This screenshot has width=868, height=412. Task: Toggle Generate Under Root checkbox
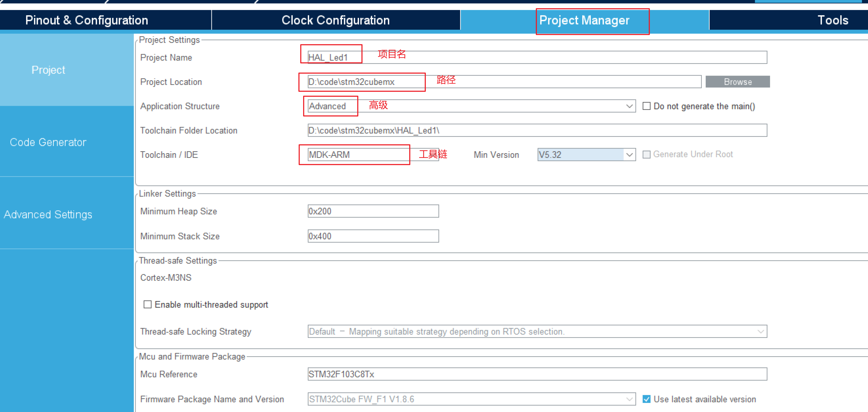tap(646, 154)
